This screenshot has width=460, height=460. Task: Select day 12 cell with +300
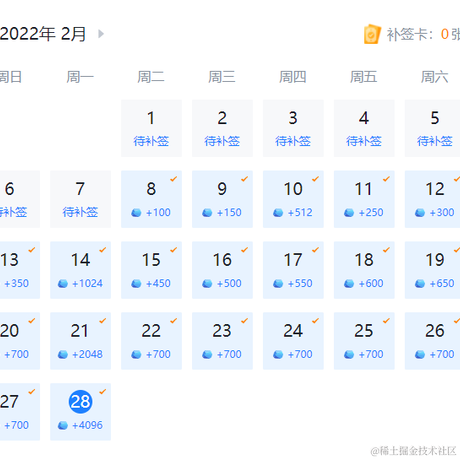click(432, 199)
